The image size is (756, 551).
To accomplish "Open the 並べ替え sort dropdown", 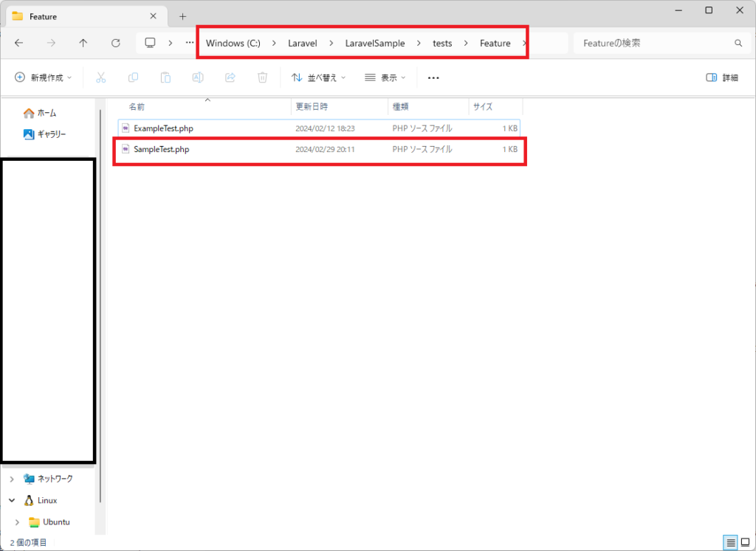I will tap(319, 77).
